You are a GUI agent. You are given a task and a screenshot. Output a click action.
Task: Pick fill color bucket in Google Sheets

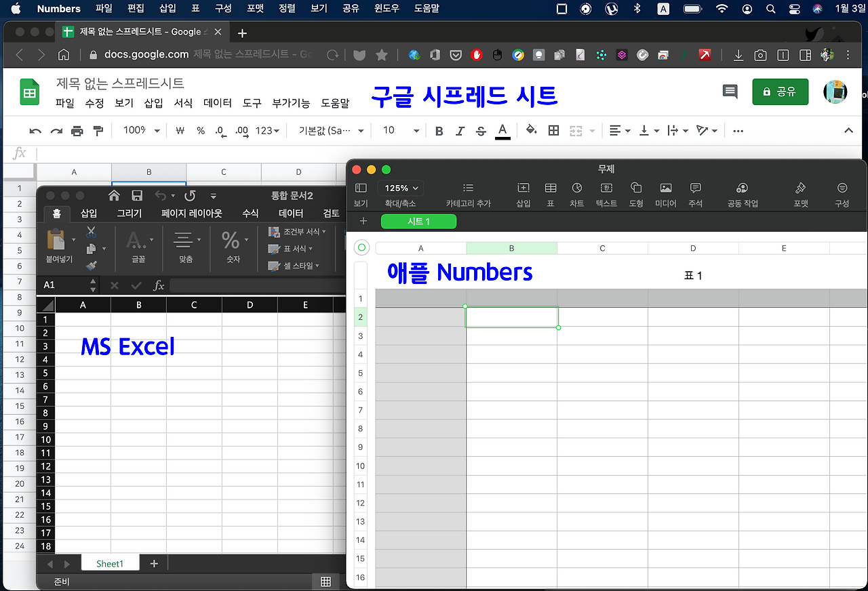532,131
